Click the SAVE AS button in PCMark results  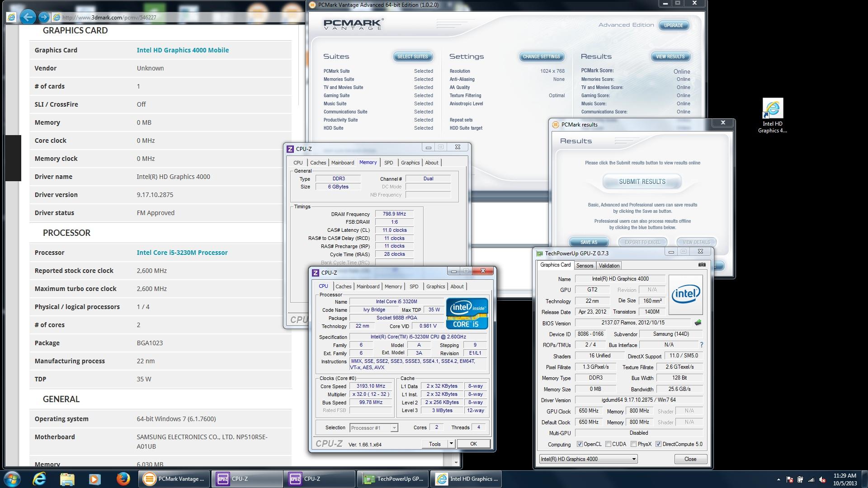coord(589,242)
